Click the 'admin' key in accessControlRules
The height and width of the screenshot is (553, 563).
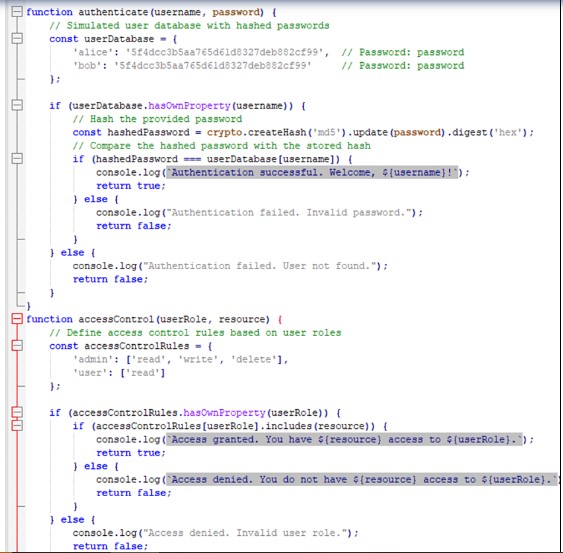pos(93,359)
